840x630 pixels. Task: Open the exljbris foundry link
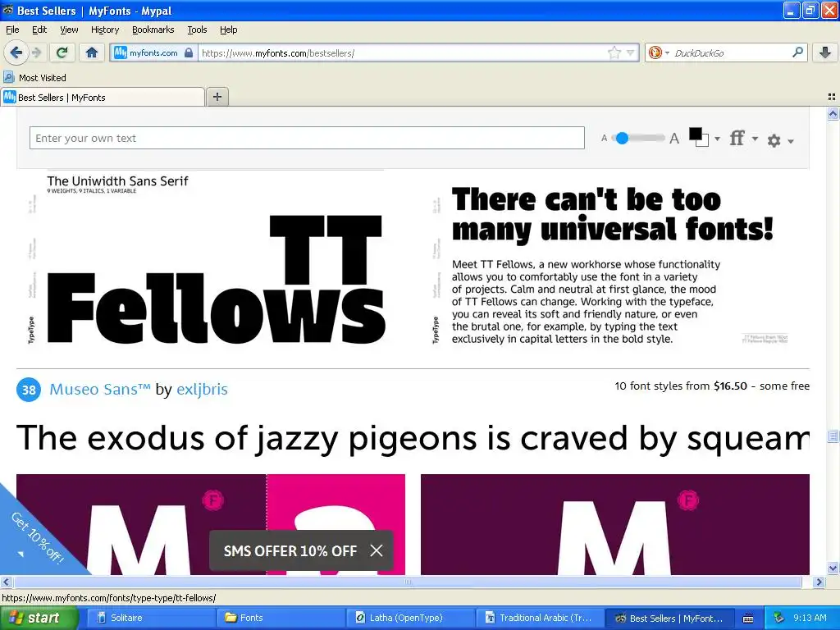tap(202, 389)
